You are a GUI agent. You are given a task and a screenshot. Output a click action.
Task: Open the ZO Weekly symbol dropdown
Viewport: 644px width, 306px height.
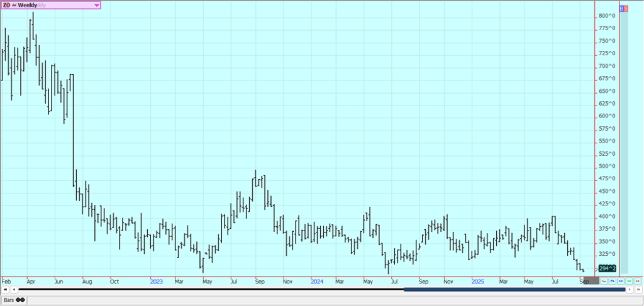click(x=50, y=5)
